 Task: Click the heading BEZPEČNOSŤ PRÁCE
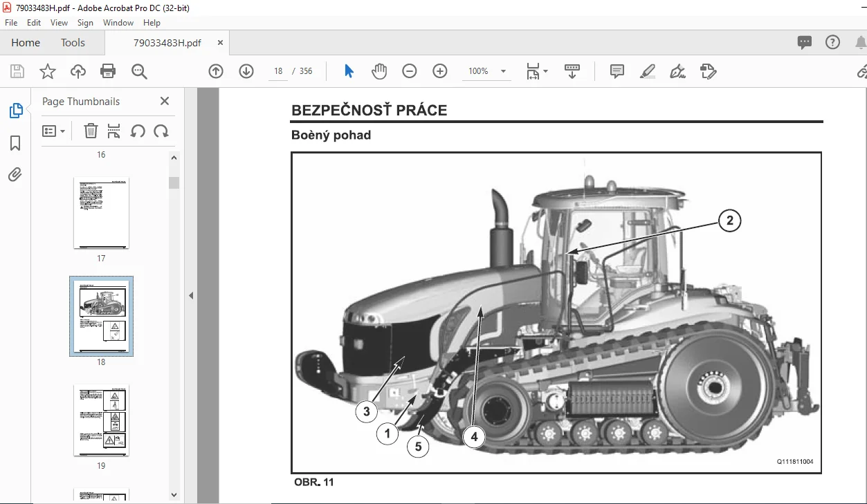(369, 111)
